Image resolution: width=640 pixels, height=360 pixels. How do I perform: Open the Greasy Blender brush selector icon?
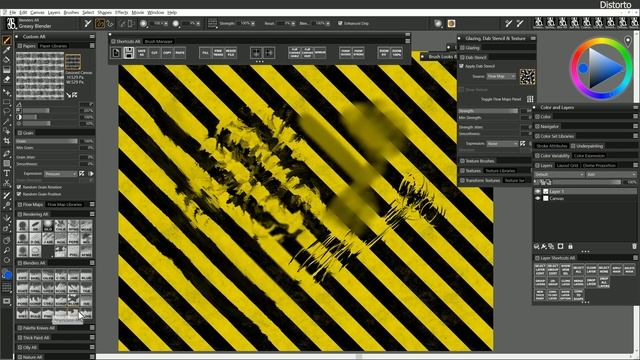11,23
